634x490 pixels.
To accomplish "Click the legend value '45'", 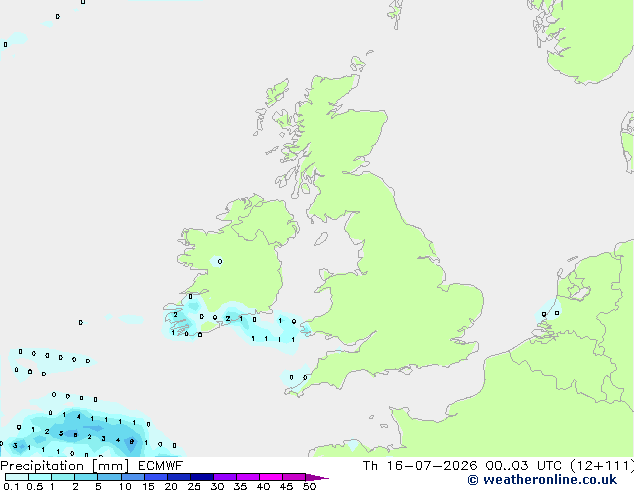I will (286, 486).
